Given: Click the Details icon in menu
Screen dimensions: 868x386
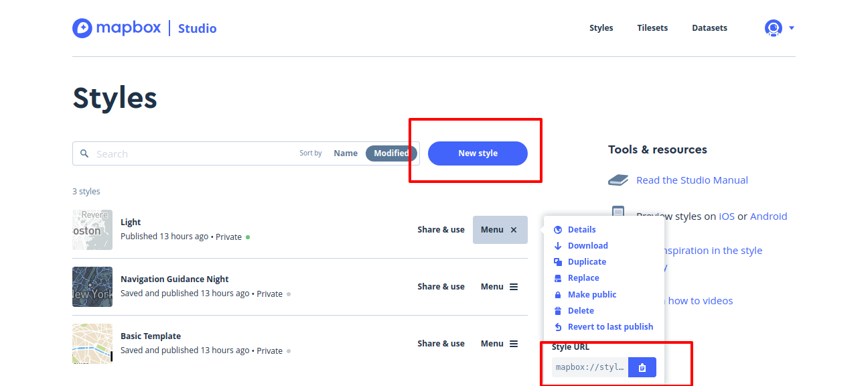Looking at the screenshot, I should tap(558, 230).
